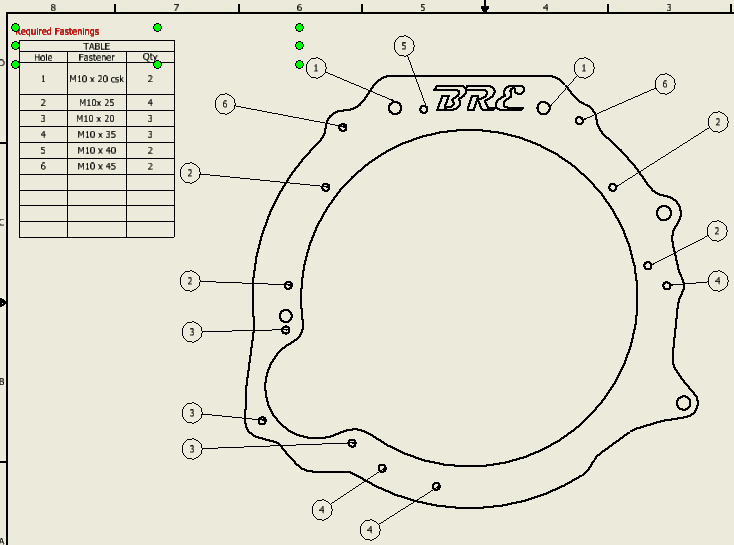Click the red Required Fastenings text
The image size is (734, 545).
tap(58, 32)
